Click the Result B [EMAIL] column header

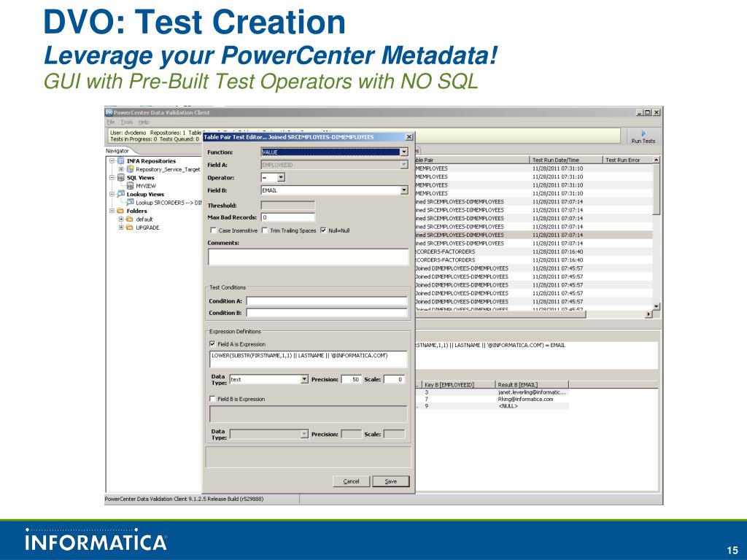[532, 384]
